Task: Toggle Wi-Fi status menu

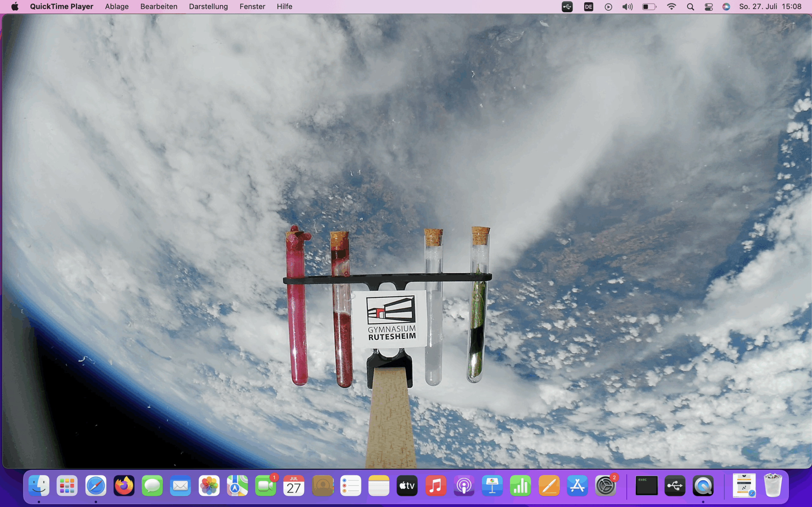Action: click(x=671, y=7)
